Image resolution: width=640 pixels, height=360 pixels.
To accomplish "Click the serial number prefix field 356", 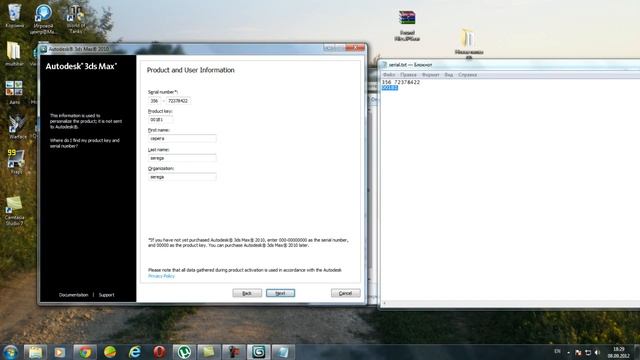I will click(154, 101).
